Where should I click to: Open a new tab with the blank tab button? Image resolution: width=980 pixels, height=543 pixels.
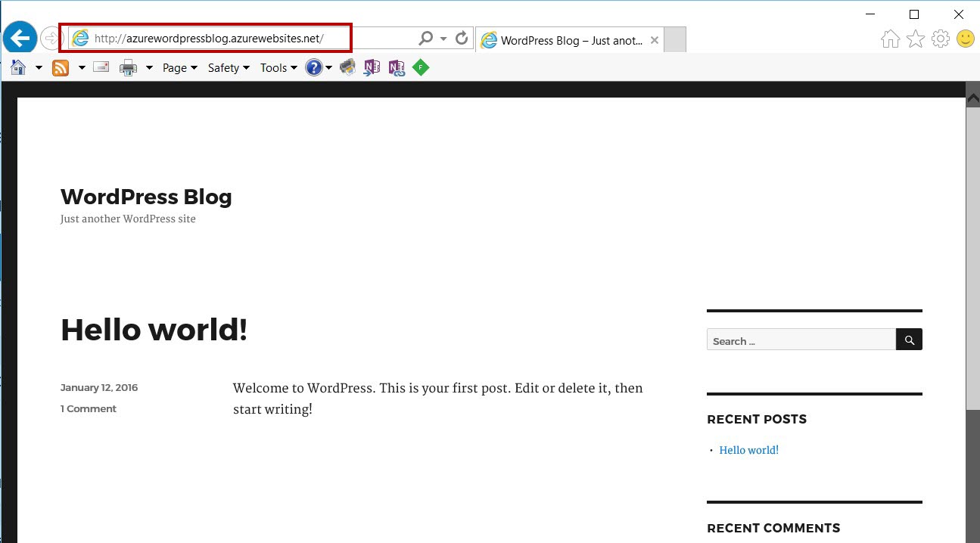675,40
